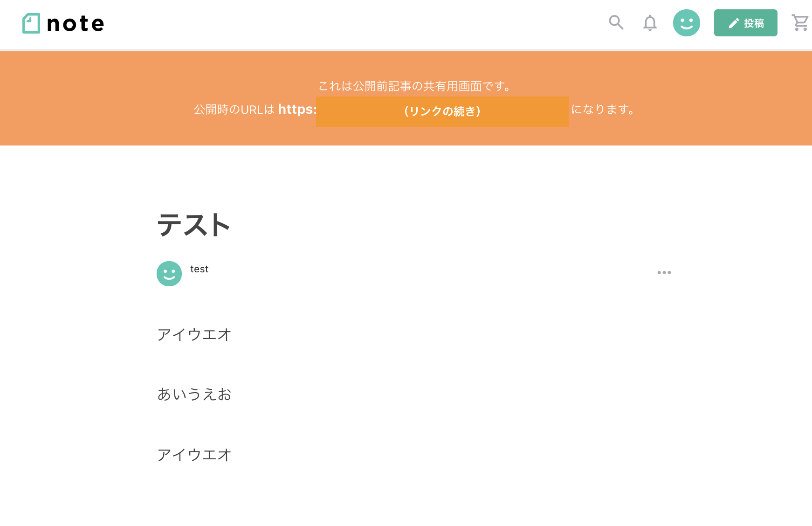812x526 pixels.
Task: Click the article title テスト
Action: click(194, 225)
